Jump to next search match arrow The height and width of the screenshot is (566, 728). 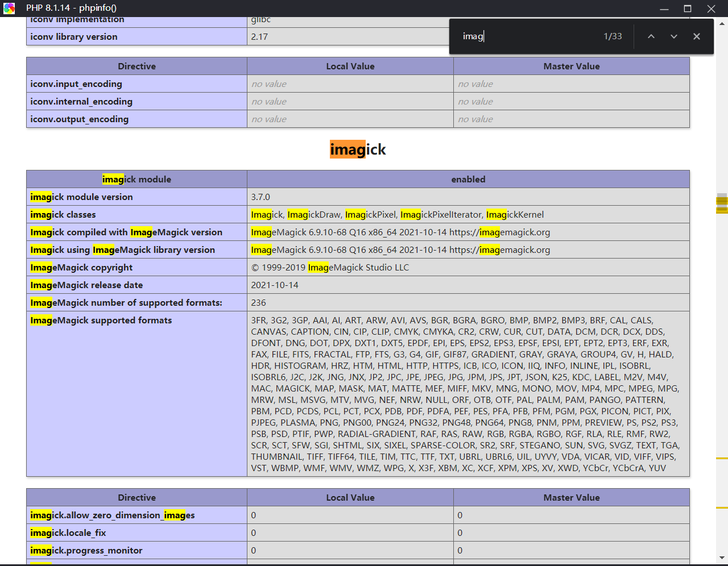674,36
